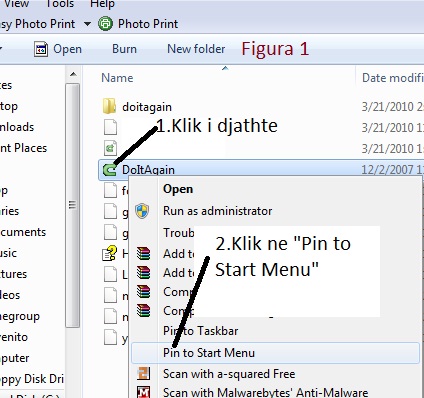Click the Burn button
The height and width of the screenshot is (398, 424).
click(124, 49)
